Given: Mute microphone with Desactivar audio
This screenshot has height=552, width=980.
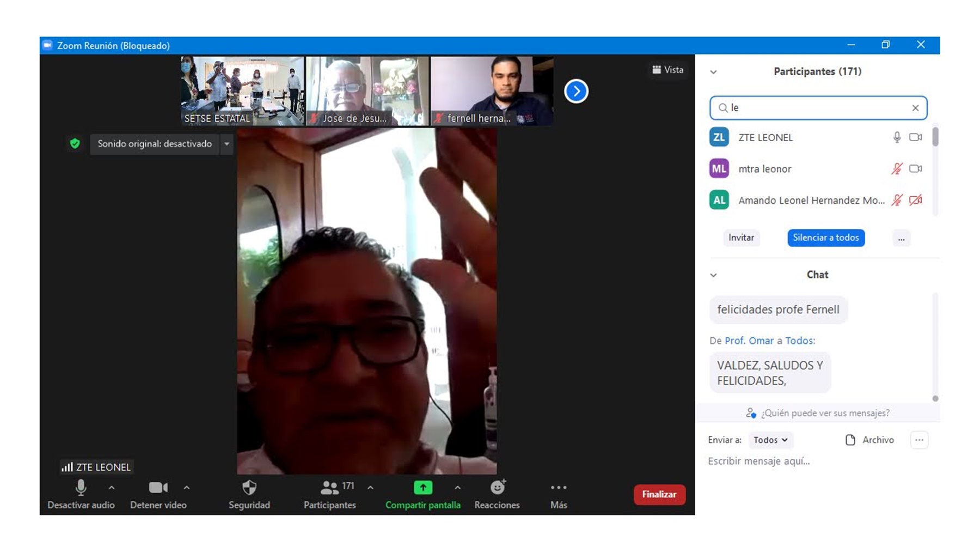Looking at the screenshot, I should click(81, 494).
